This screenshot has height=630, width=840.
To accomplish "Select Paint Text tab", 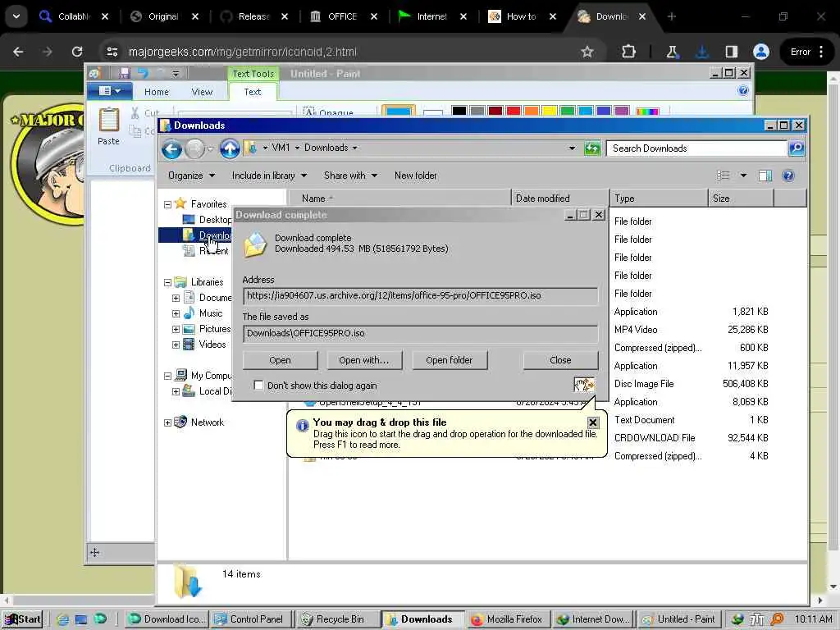I will (x=253, y=92).
